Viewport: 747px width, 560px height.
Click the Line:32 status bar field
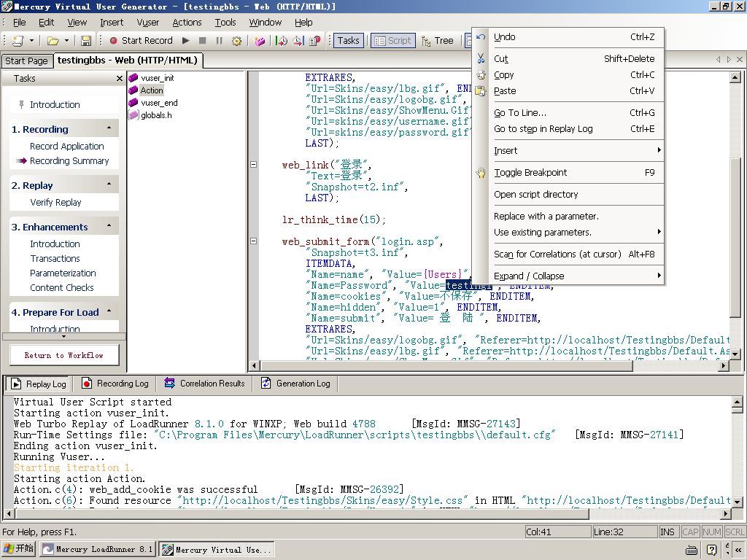point(624,532)
